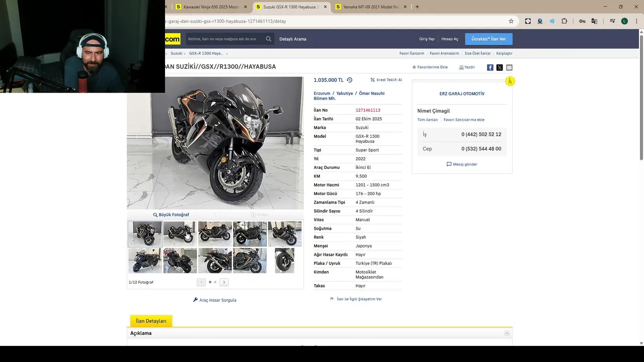The height and width of the screenshot is (362, 644).
Task: Click Araç Hasar Sorgula link
Action: click(x=215, y=300)
